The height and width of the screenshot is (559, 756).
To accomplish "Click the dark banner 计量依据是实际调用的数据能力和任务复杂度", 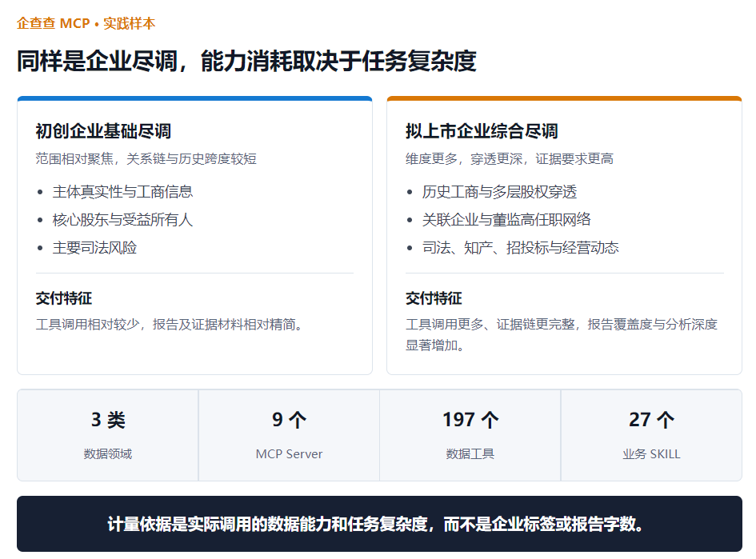I will pyautogui.click(x=379, y=524).
